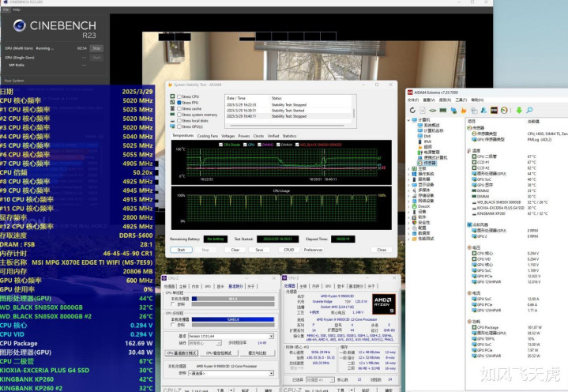Viewport: 568px width, 392px height.
Task: Launch stability test via flame toolbar icon
Action: pos(463,110)
